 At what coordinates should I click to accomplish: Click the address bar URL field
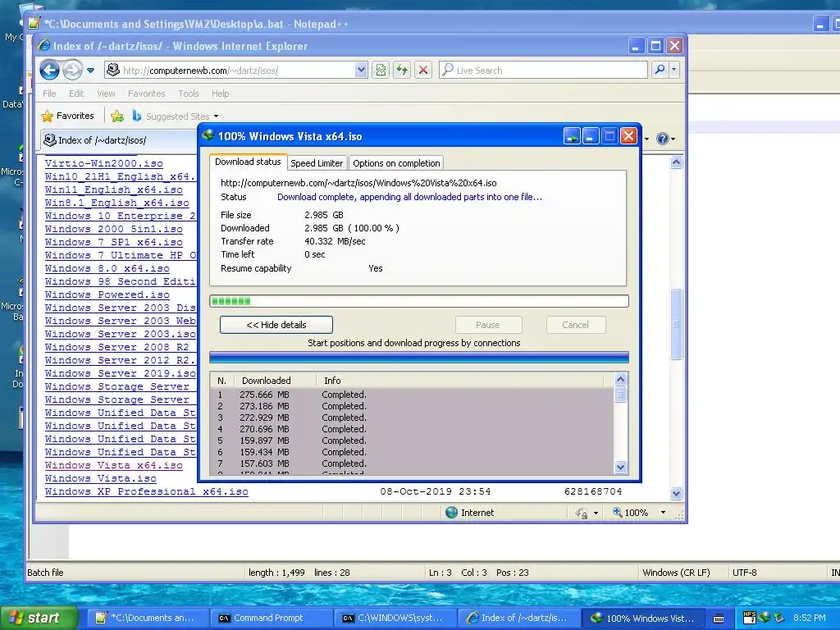pos(231,71)
